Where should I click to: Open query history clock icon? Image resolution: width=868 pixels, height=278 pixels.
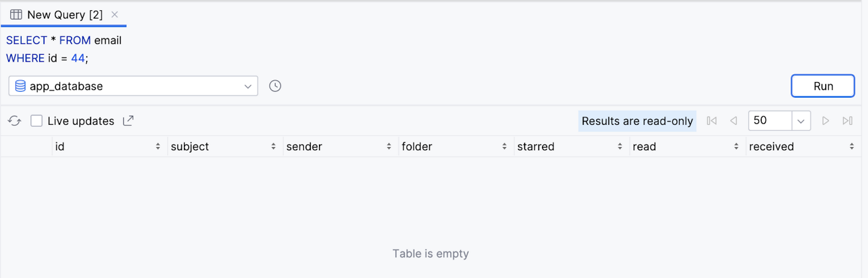275,86
